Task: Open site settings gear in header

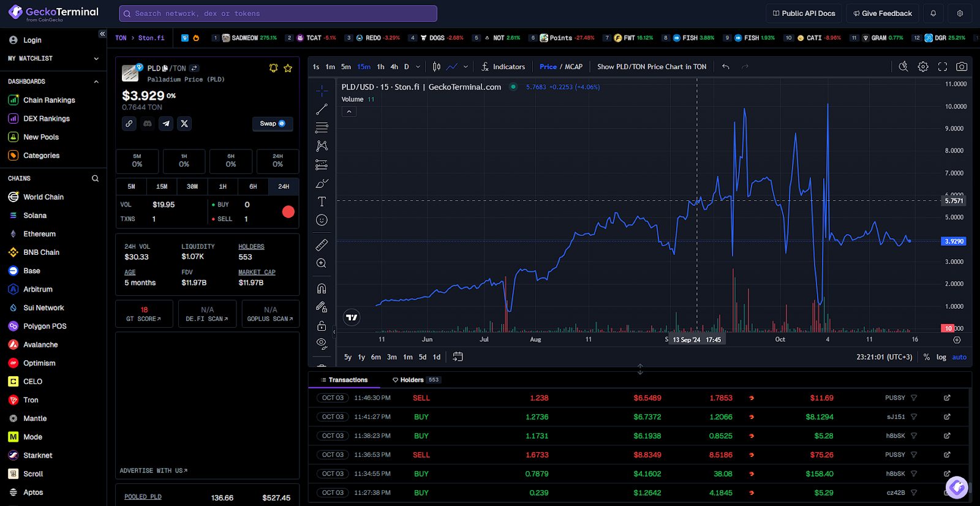Action: (x=960, y=13)
